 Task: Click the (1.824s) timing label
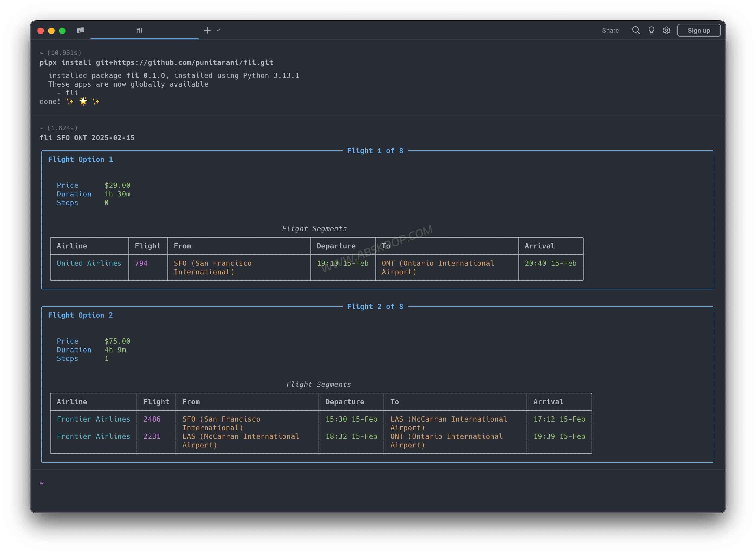pyautogui.click(x=62, y=128)
